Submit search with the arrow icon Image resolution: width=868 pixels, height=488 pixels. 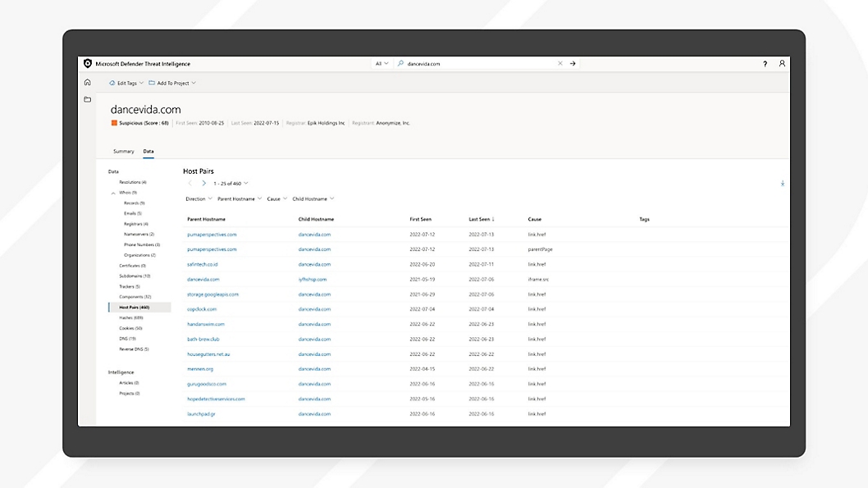point(573,63)
